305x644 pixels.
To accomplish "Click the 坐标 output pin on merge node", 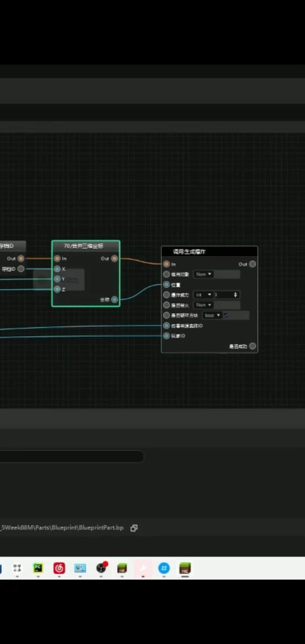I will coord(114,299).
